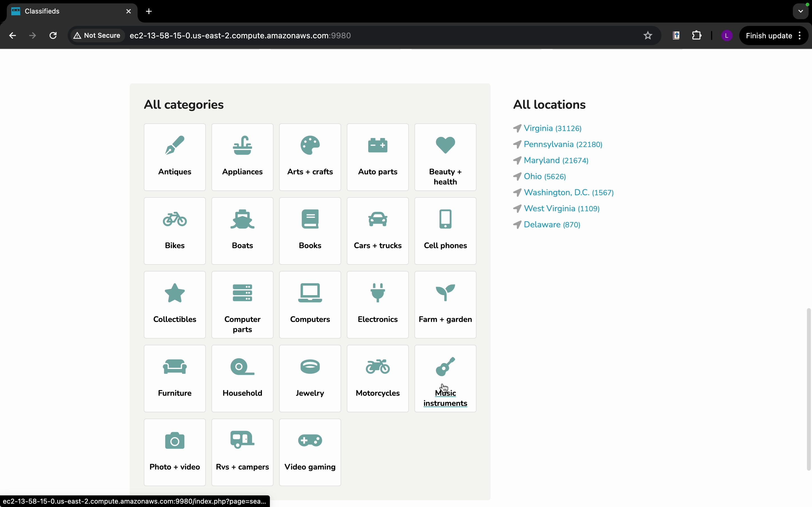Screen dimensions: 812x507
Task: Select the Boats ship icon
Action: pyautogui.click(x=242, y=219)
